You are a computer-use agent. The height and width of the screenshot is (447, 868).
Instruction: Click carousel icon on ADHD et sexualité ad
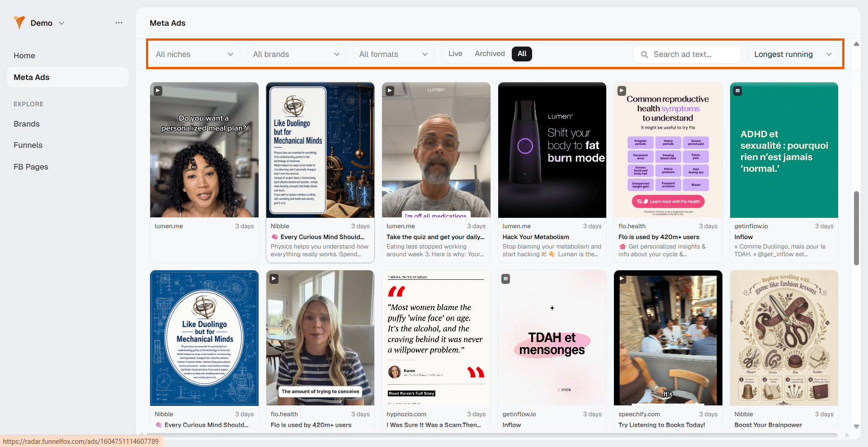click(738, 91)
